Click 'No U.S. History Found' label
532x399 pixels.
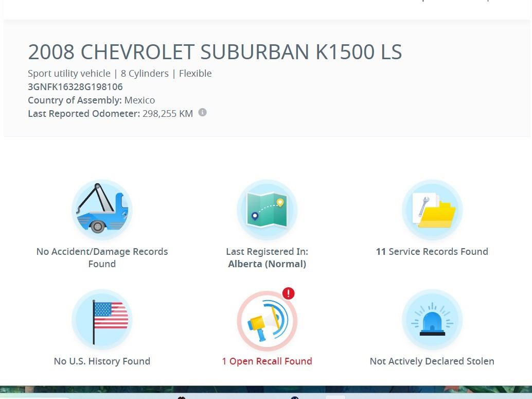point(102,361)
